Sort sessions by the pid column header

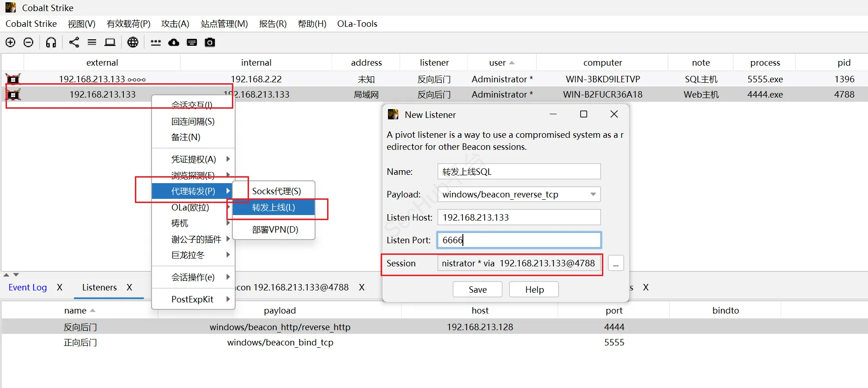(x=844, y=62)
